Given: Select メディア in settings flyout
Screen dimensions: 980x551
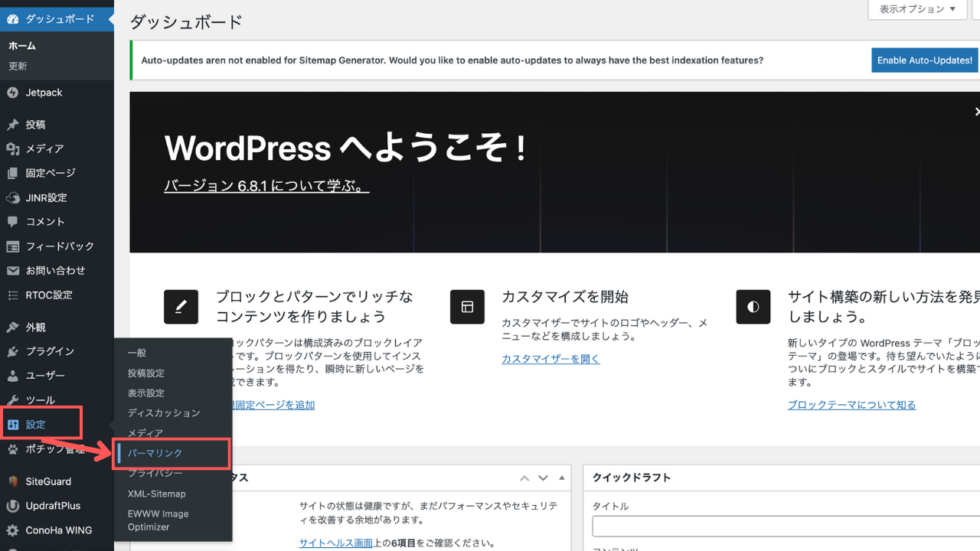Looking at the screenshot, I should click(145, 432).
